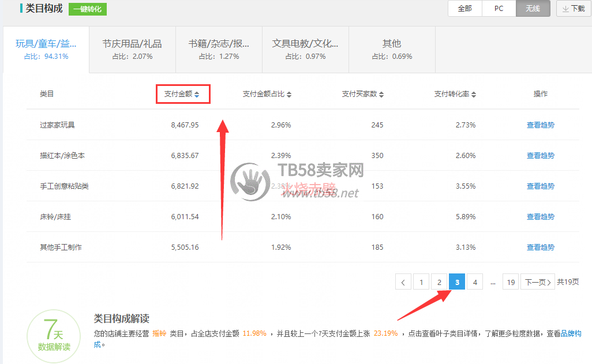Viewport: 592px width, 364px height.
Task: Select the PC device filter
Action: pos(499,8)
